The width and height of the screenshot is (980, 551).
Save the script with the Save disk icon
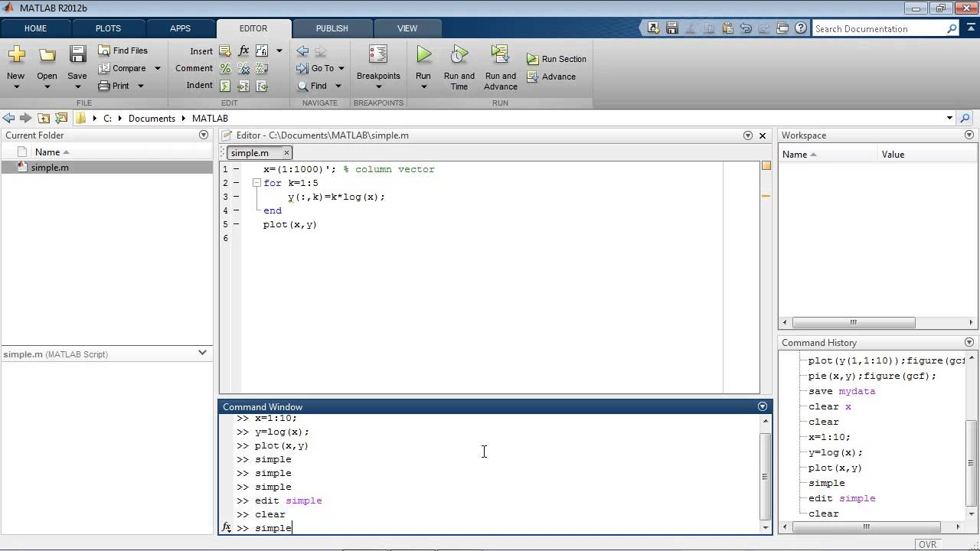point(77,54)
